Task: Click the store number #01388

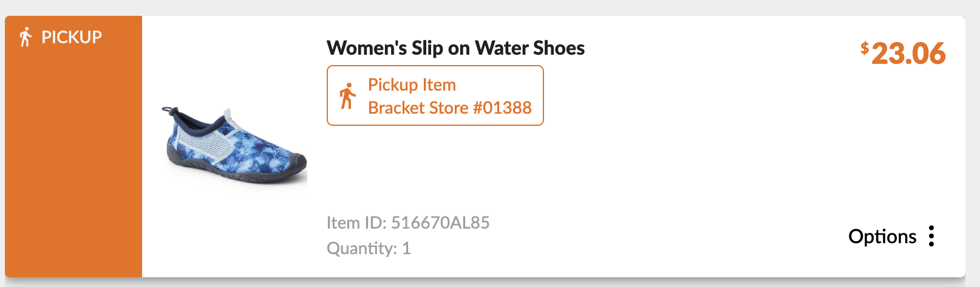Action: pos(502,108)
